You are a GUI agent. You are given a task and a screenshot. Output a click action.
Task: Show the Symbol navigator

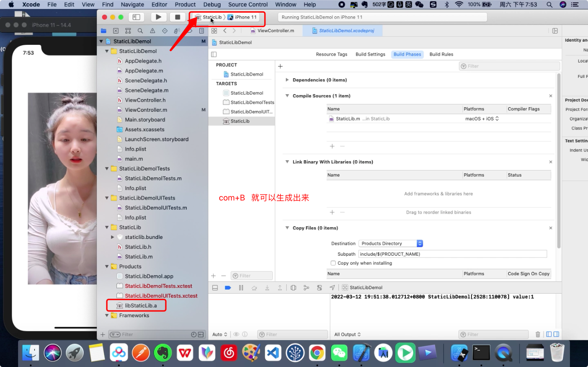pyautogui.click(x=128, y=31)
